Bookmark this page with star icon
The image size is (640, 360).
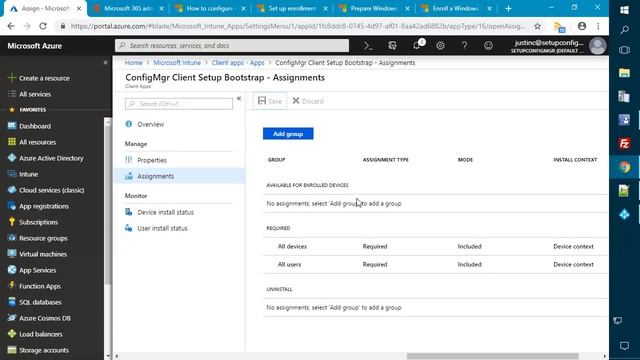(x=538, y=26)
